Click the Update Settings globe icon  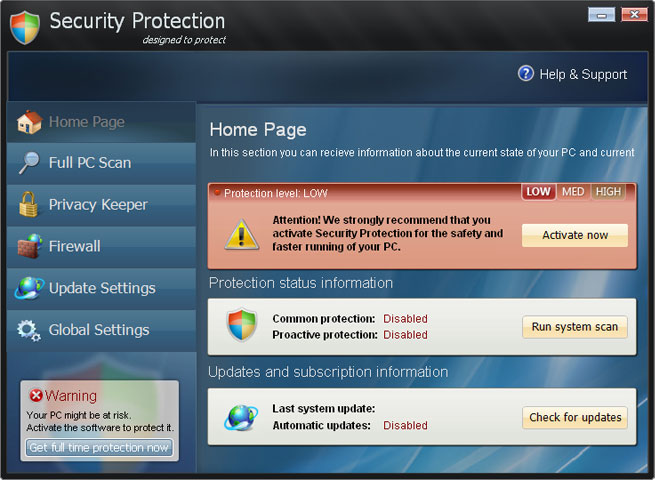pos(29,288)
